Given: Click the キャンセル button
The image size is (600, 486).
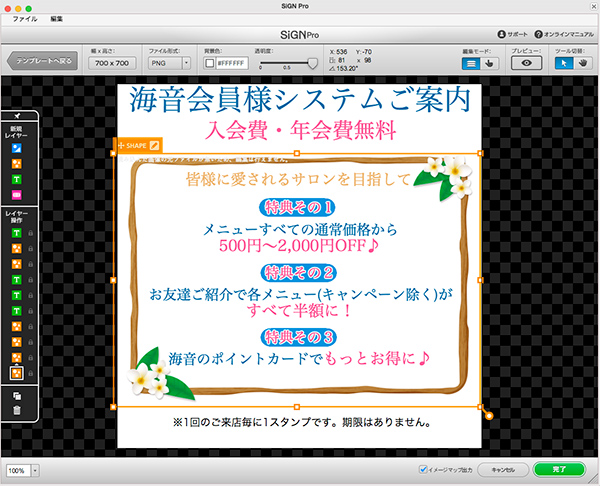Looking at the screenshot, I should [502, 469].
